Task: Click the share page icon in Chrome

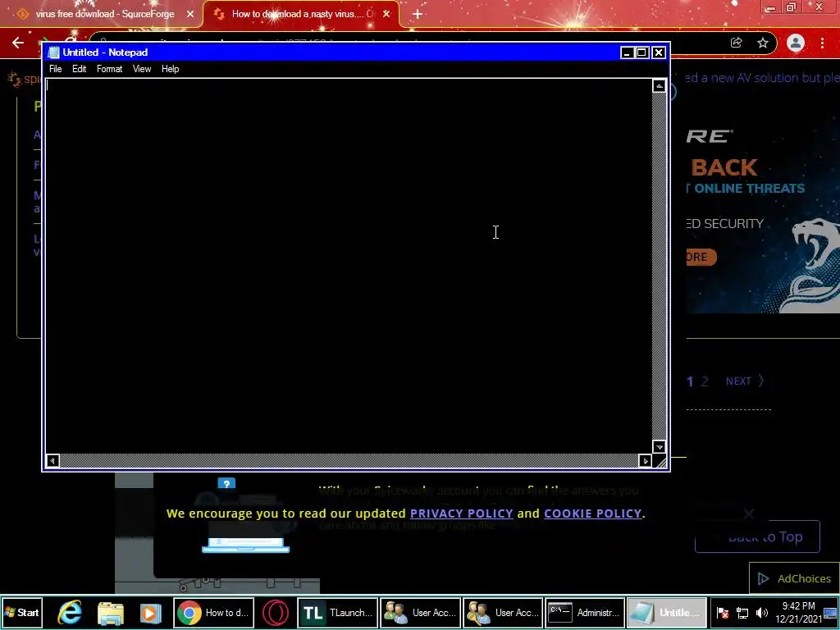Action: (736, 43)
